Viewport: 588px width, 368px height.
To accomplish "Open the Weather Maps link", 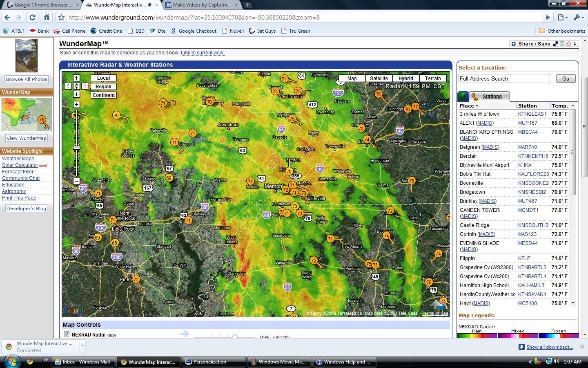I will pyautogui.click(x=18, y=159).
